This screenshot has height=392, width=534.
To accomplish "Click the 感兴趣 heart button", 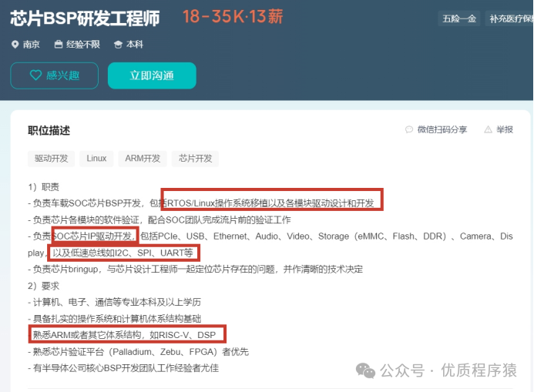I will (x=55, y=75).
